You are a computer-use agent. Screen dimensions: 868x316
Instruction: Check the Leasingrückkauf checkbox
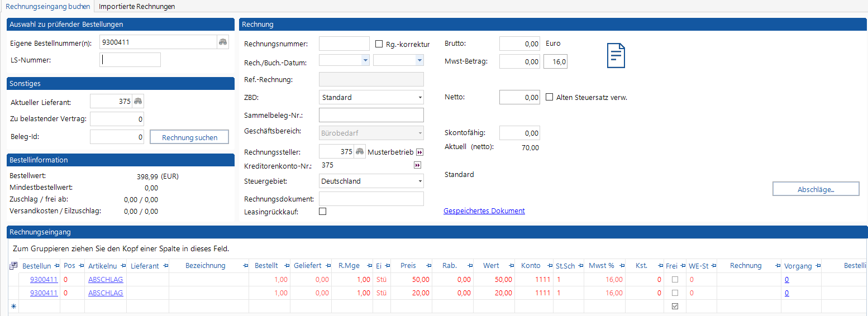(322, 212)
